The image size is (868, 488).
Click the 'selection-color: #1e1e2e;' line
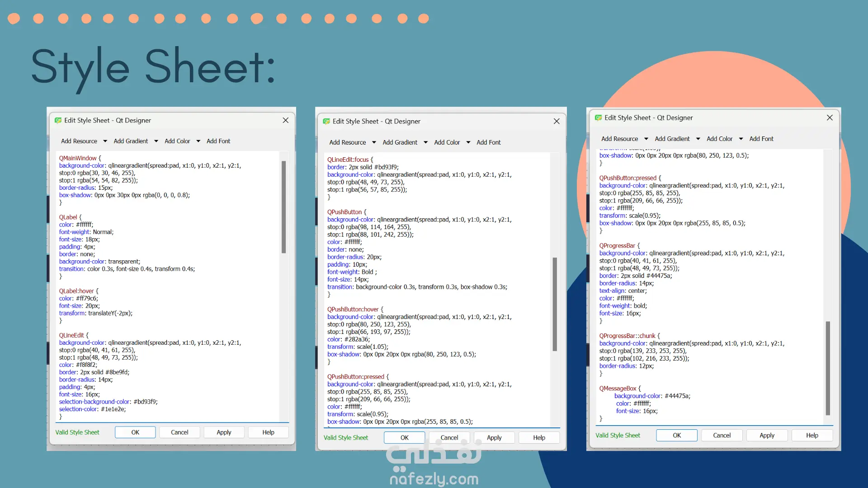click(x=93, y=409)
